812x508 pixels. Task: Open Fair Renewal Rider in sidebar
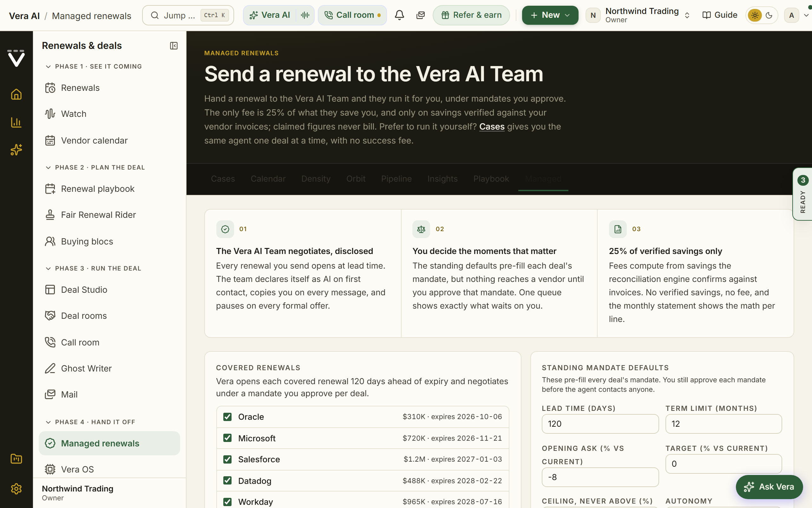coord(109,215)
